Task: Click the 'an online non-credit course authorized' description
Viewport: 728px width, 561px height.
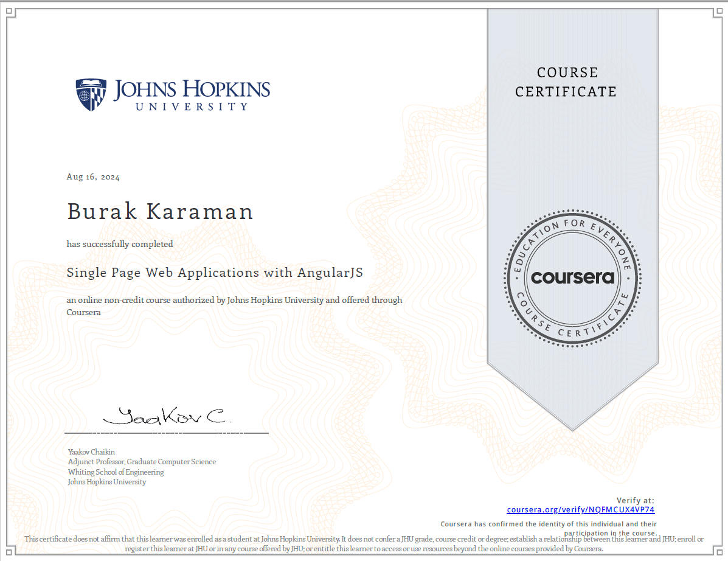Action: click(x=235, y=306)
